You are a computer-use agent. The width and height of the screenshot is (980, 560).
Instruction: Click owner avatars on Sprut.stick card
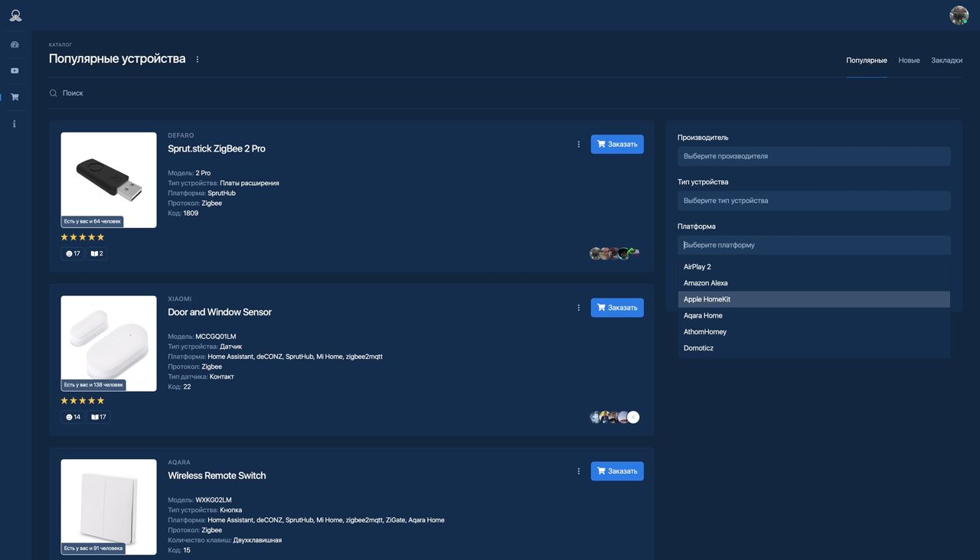(x=615, y=253)
